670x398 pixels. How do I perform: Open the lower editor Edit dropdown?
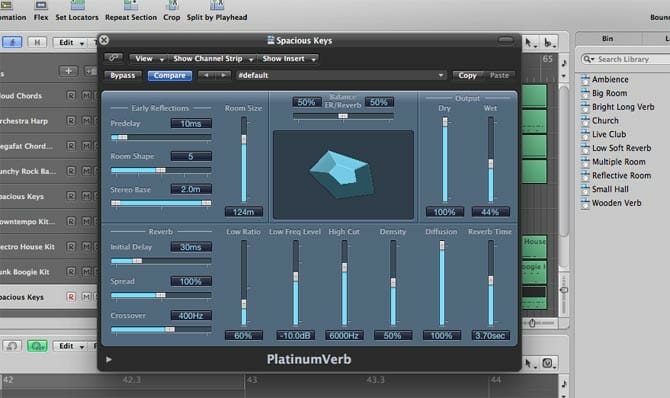coord(71,346)
